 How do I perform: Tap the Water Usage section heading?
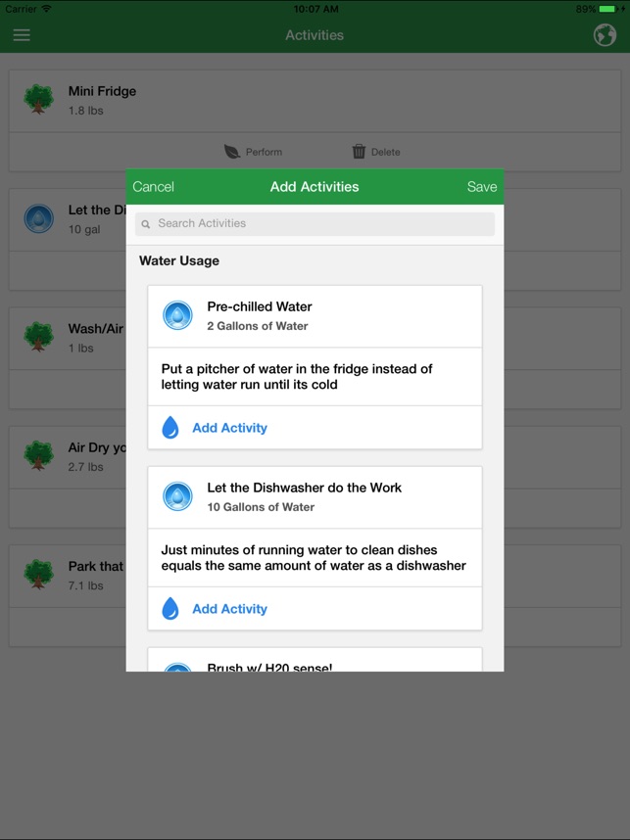click(x=179, y=260)
